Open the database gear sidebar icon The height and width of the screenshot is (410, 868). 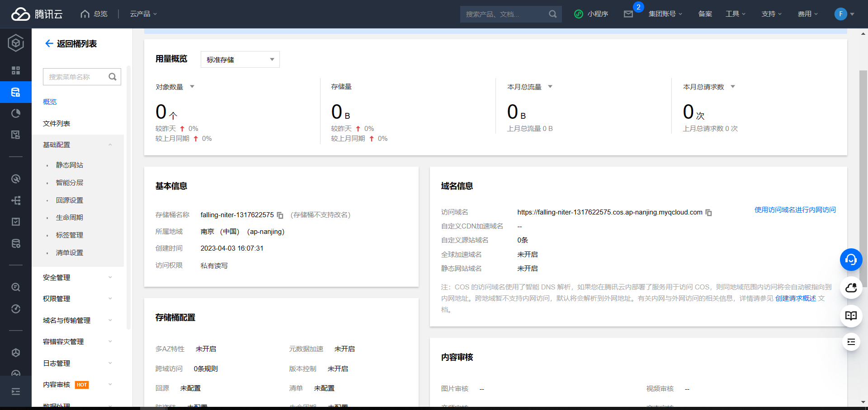pyautogui.click(x=16, y=243)
